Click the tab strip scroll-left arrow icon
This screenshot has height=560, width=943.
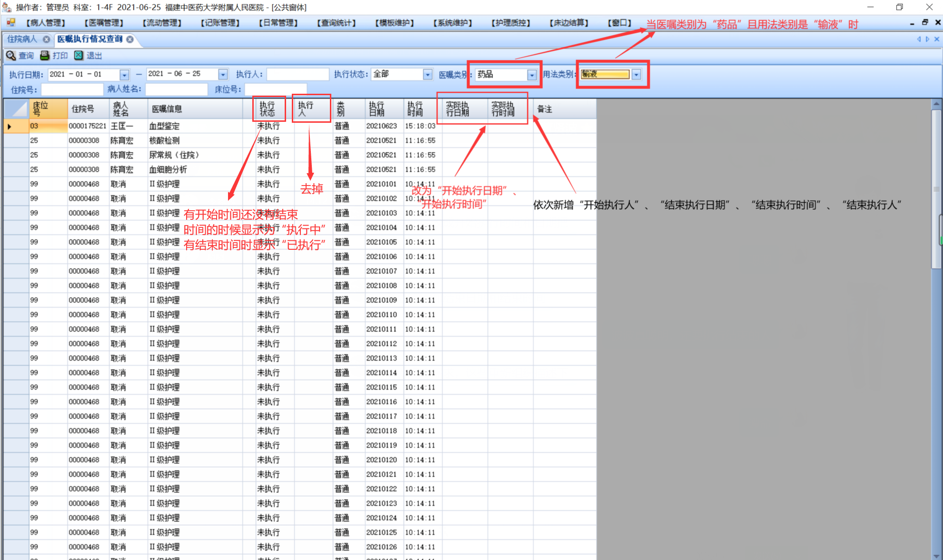919,39
